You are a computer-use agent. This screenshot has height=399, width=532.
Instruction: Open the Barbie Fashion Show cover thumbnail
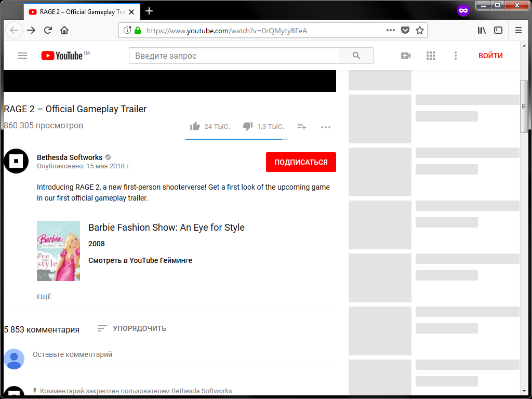(58, 251)
